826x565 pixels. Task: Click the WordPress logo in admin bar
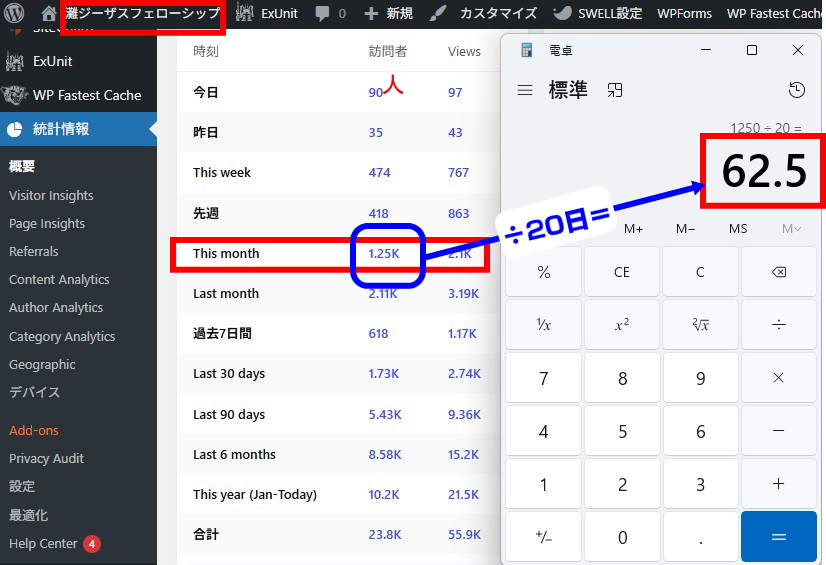[14, 14]
